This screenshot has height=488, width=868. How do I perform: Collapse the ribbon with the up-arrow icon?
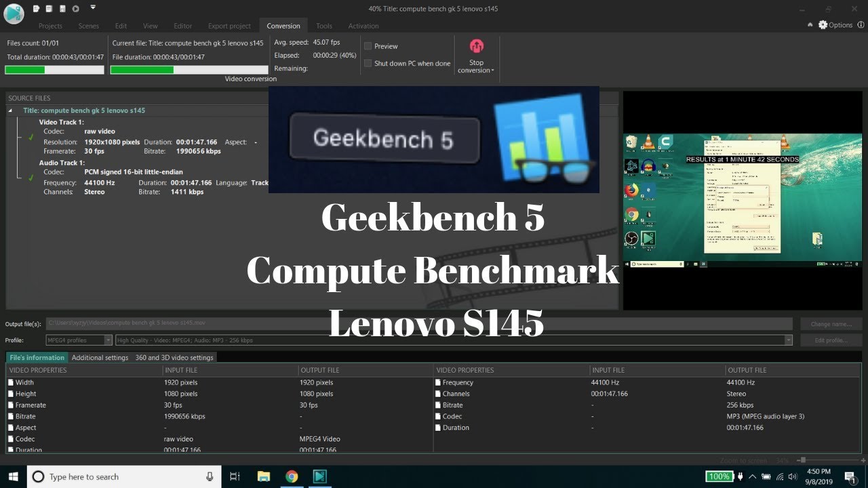coord(810,25)
